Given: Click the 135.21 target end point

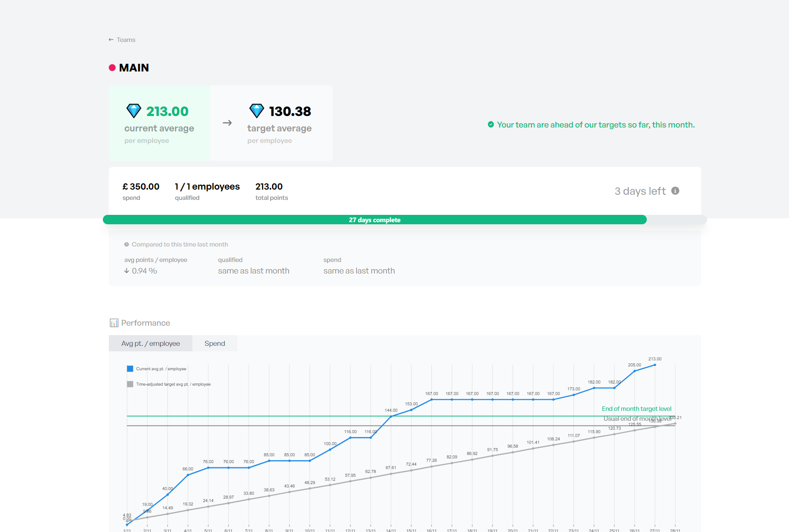Looking at the screenshot, I should point(675,423).
